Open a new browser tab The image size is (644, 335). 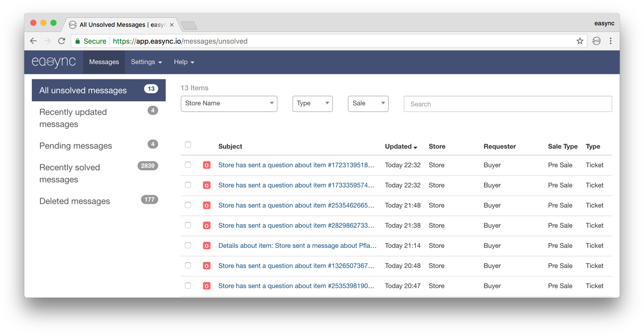(189, 25)
